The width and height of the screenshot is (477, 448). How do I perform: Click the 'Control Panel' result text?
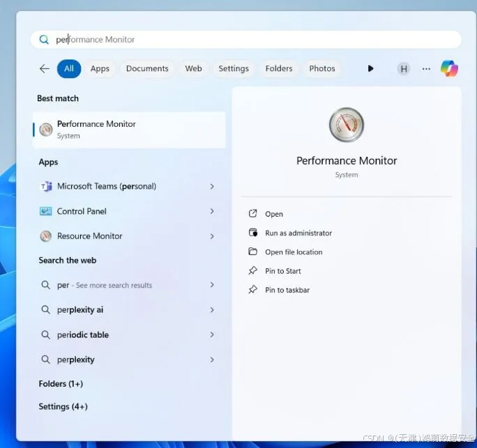point(82,211)
